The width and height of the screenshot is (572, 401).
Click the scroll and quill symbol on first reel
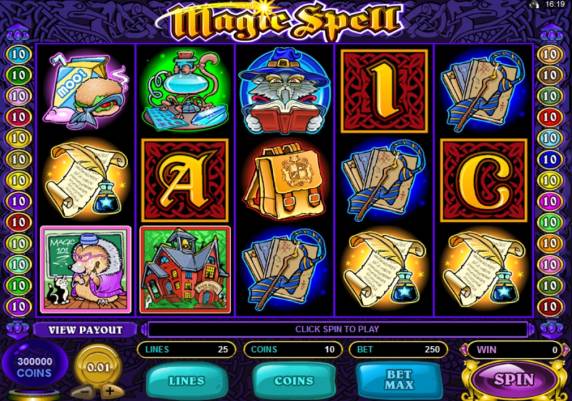point(86,180)
